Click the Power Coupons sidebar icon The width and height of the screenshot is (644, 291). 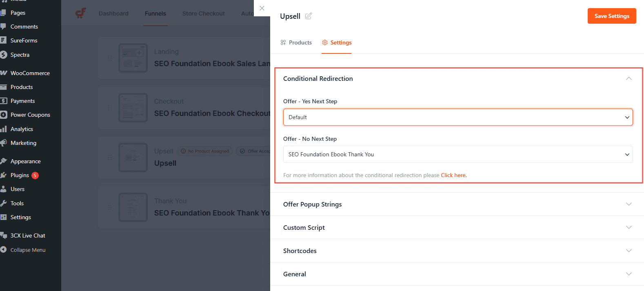tap(4, 115)
